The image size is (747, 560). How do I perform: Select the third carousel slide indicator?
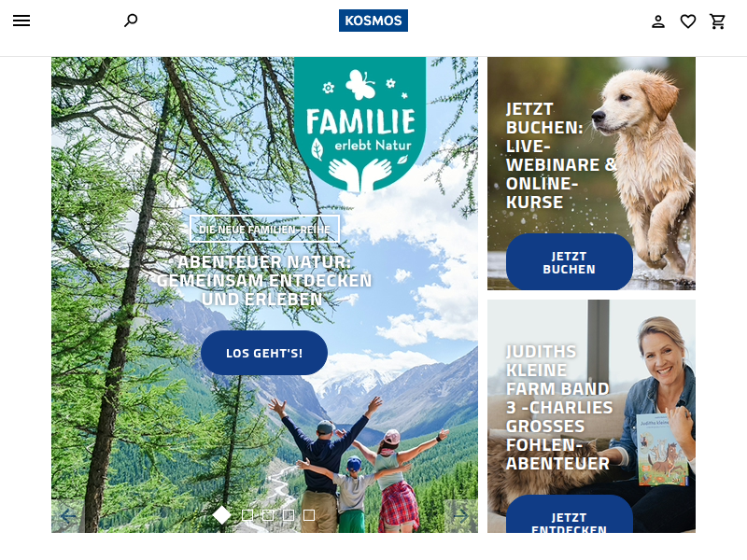268,515
